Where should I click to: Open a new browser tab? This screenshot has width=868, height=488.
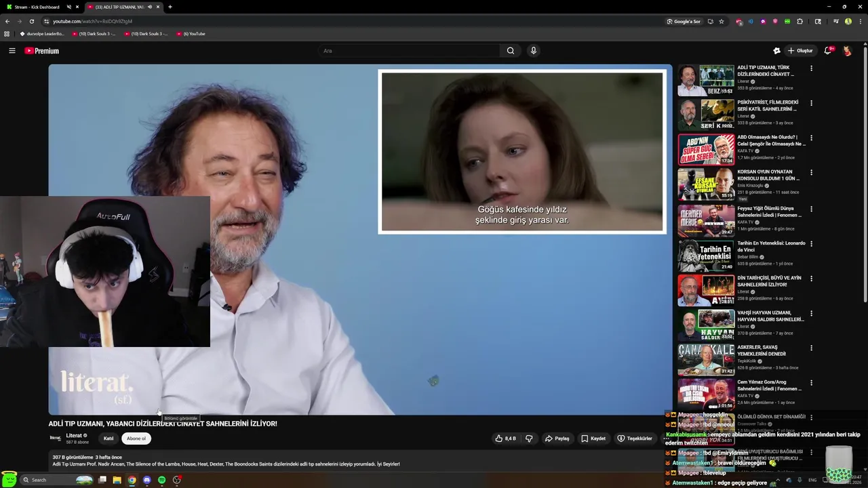(170, 7)
